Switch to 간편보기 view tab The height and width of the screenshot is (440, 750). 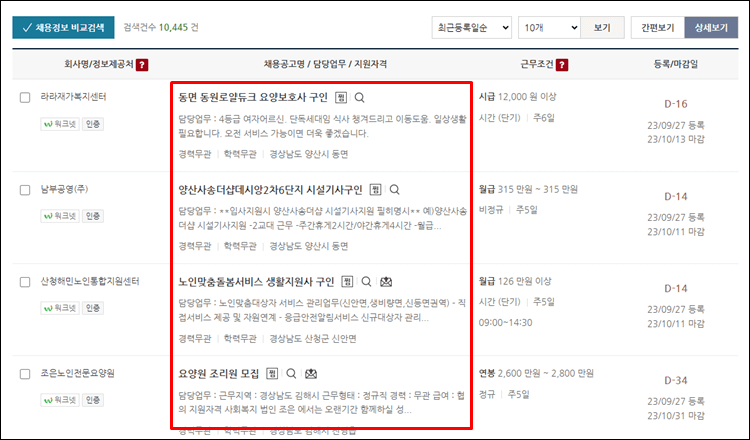(657, 27)
